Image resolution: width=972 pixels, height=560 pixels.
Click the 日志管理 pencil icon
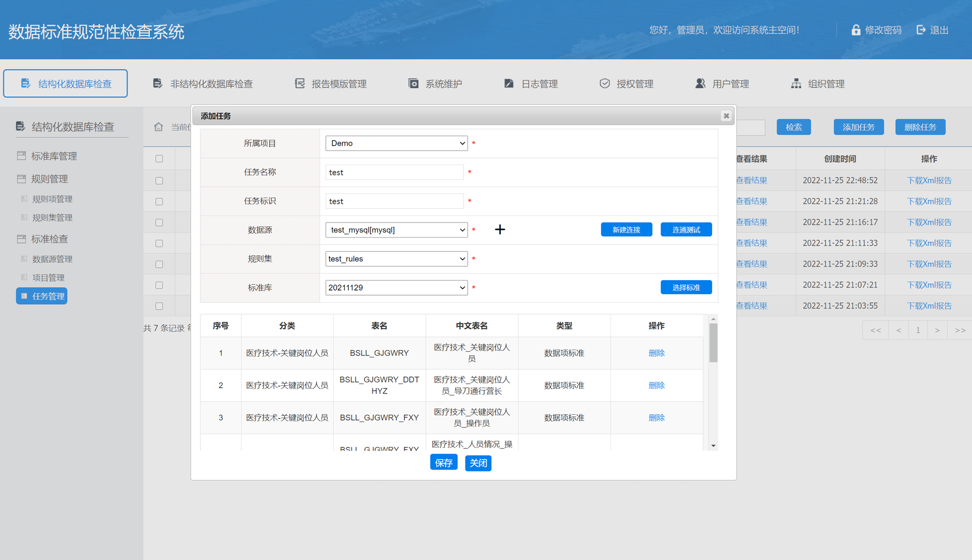coord(509,83)
